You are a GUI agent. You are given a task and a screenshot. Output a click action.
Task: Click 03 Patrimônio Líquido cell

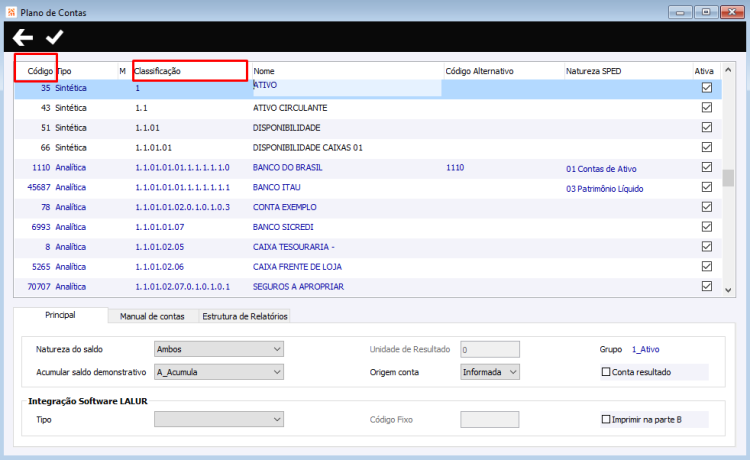[x=605, y=188]
